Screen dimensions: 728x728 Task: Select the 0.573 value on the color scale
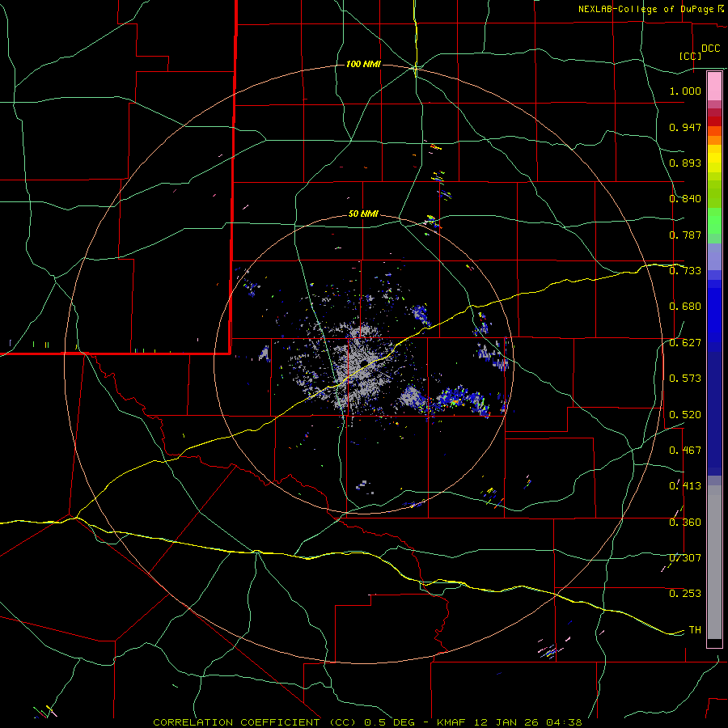pos(685,379)
